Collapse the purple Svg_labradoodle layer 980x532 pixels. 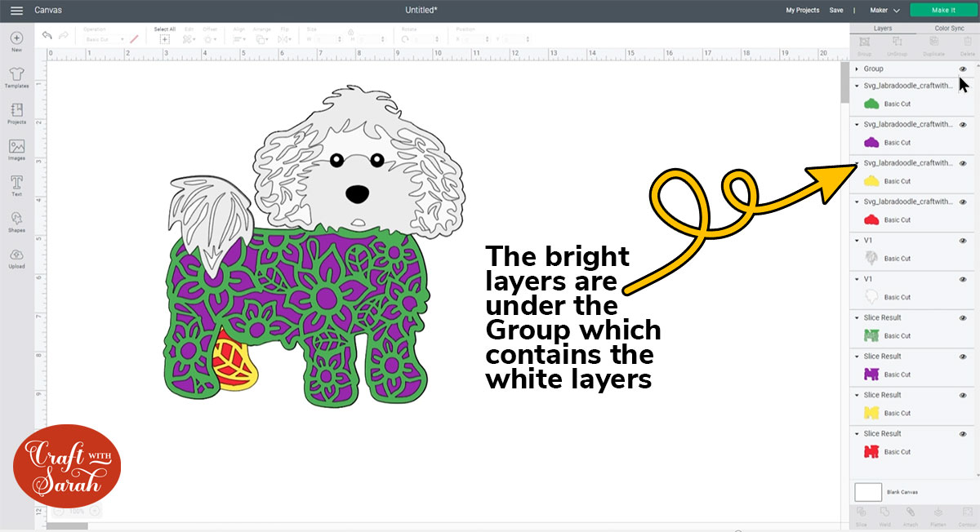[x=857, y=124]
